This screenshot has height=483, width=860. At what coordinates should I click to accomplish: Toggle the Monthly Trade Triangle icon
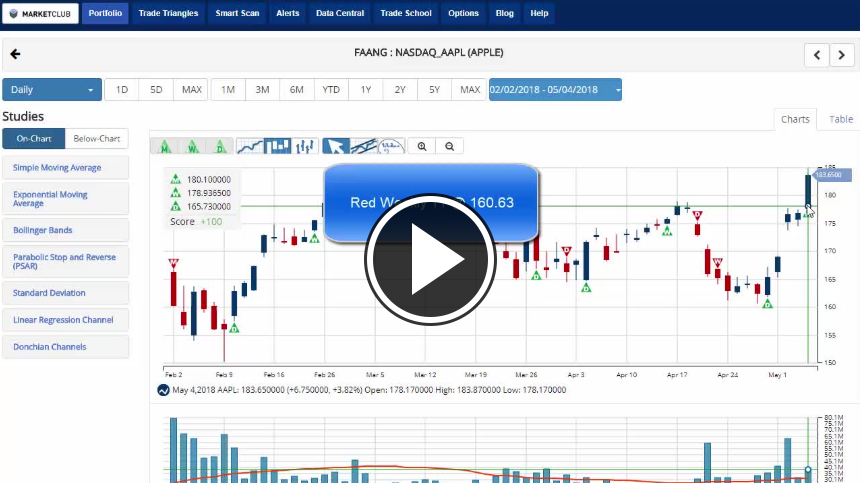pyautogui.click(x=165, y=146)
